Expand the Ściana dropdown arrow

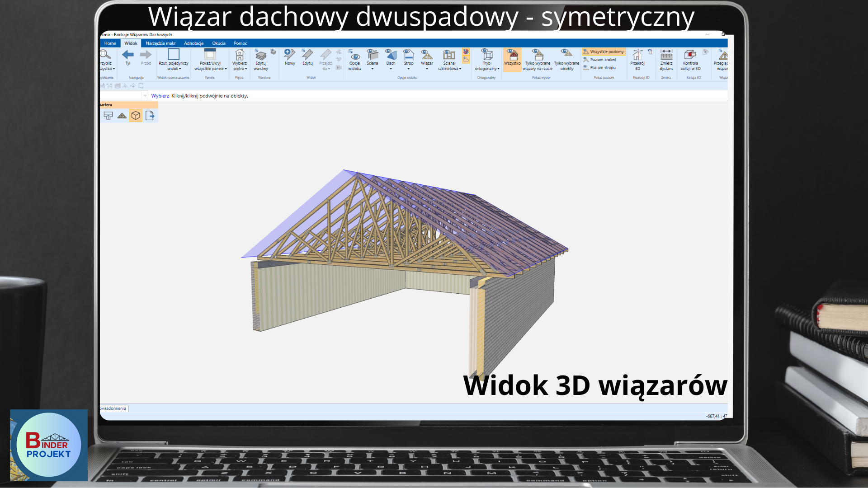[x=373, y=69]
